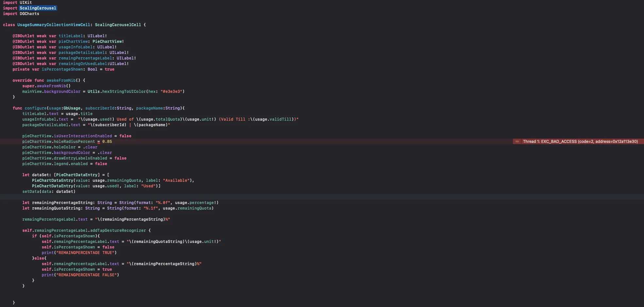Click the legend.enabled property on pieChartView
Image resolution: width=644 pixels, height=307 pixels.
coord(71,164)
